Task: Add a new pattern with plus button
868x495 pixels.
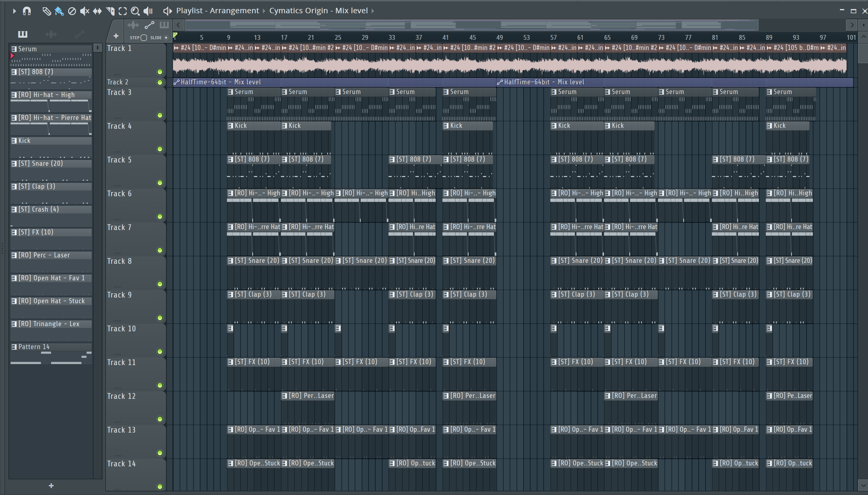Action: (51, 485)
